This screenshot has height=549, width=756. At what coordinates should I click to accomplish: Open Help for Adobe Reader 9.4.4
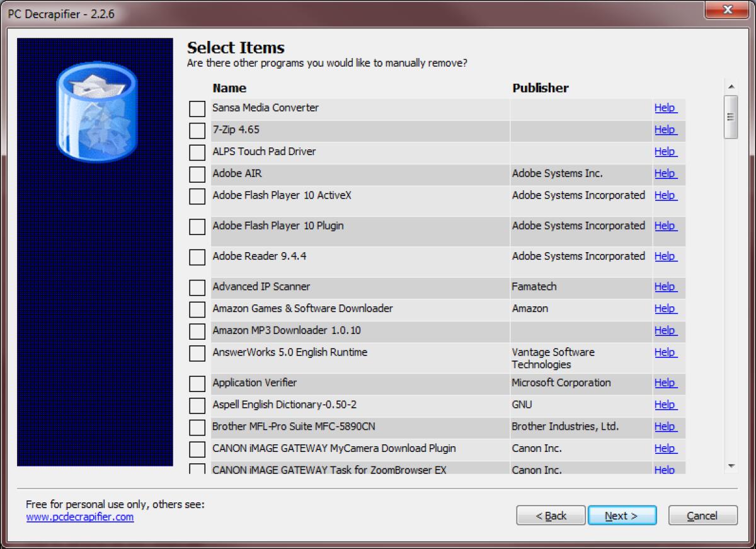point(665,257)
